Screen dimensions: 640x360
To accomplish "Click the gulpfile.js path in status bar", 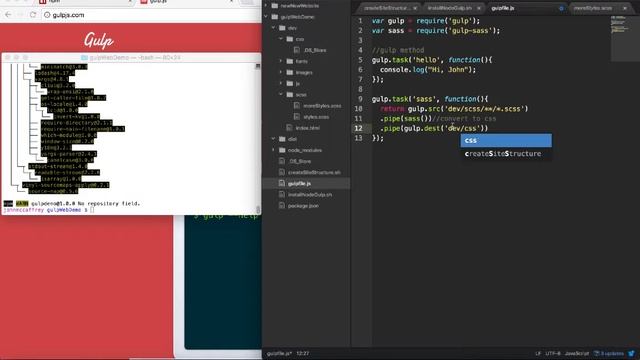I will click(x=279, y=353).
